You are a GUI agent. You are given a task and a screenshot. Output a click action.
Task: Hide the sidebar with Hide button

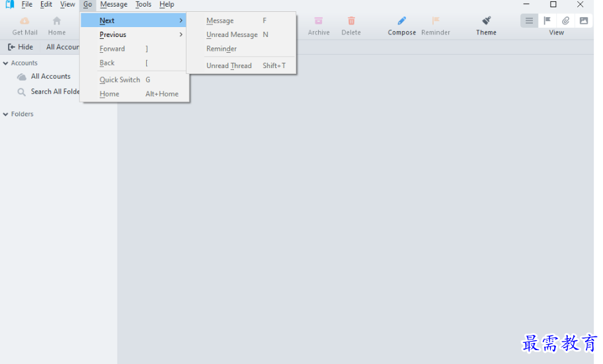[20, 47]
